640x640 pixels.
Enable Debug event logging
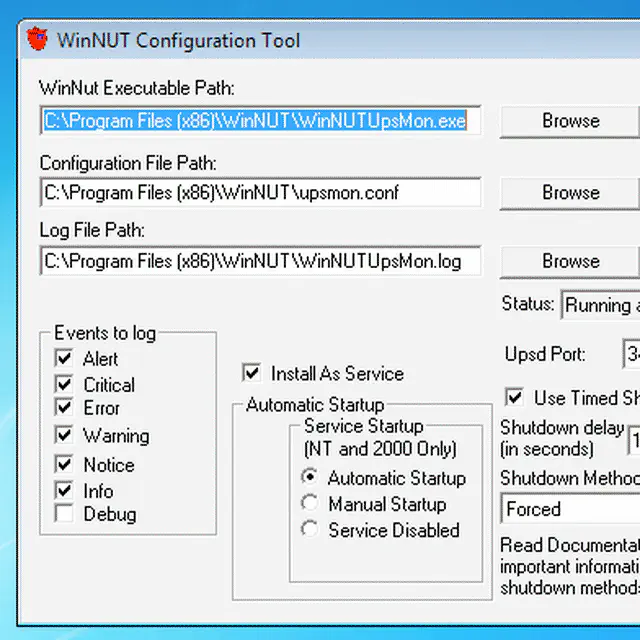(65, 515)
